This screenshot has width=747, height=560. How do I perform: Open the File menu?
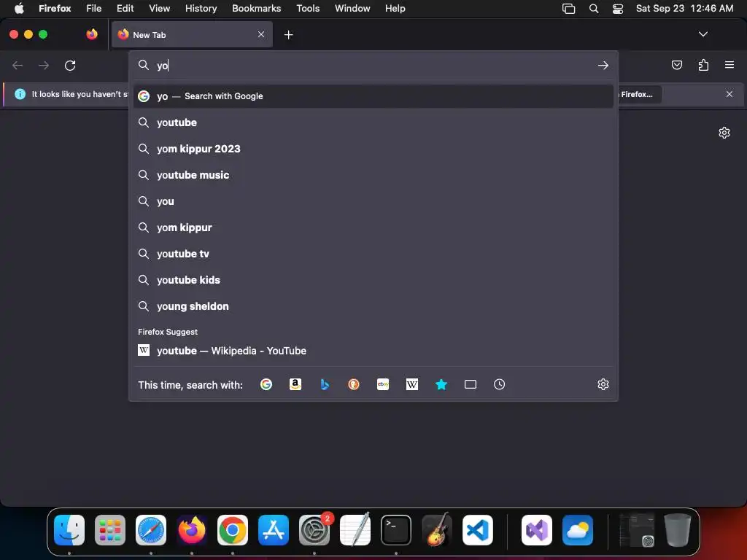94,8
